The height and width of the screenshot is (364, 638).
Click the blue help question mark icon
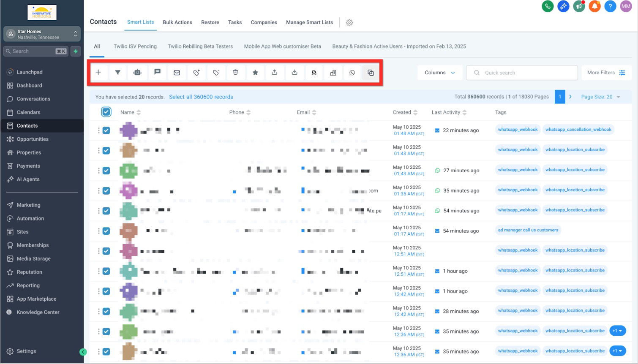pyautogui.click(x=610, y=6)
